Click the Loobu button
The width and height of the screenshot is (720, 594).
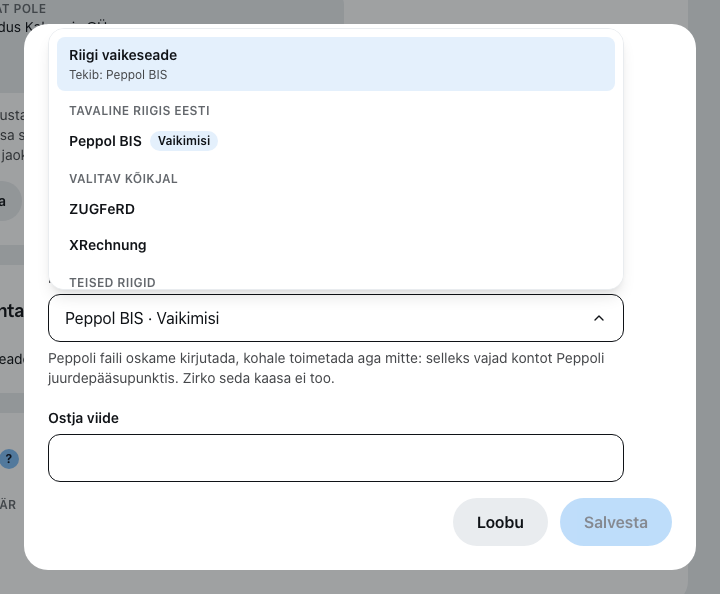tap(500, 522)
